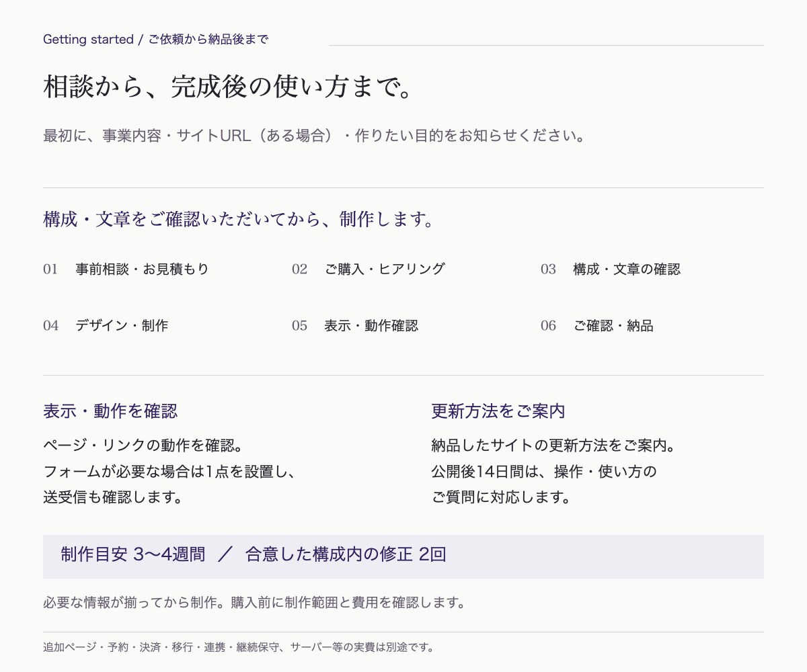
Task: Click the line 'ページ・リンクの動作を確認。'
Action: (143, 446)
